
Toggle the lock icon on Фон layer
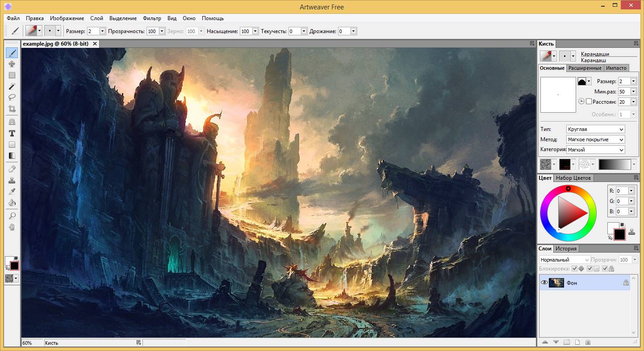[626, 283]
